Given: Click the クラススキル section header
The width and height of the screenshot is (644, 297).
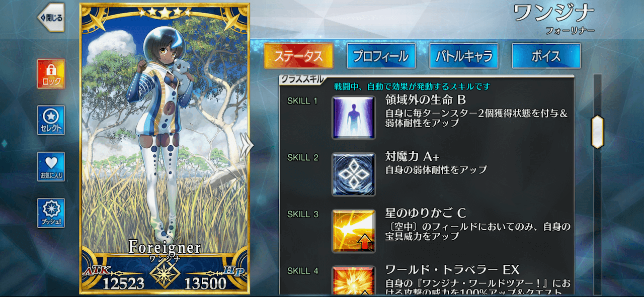Looking at the screenshot, I should coord(302,79).
